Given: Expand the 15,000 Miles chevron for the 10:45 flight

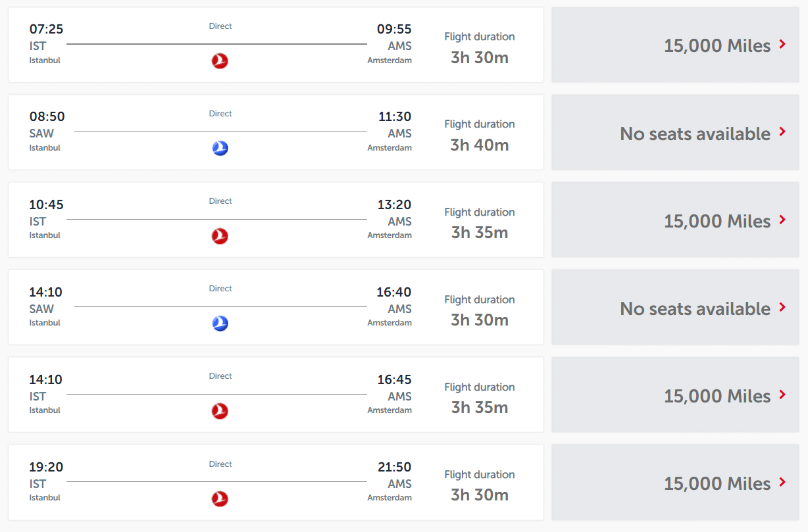Looking at the screenshot, I should click(782, 220).
